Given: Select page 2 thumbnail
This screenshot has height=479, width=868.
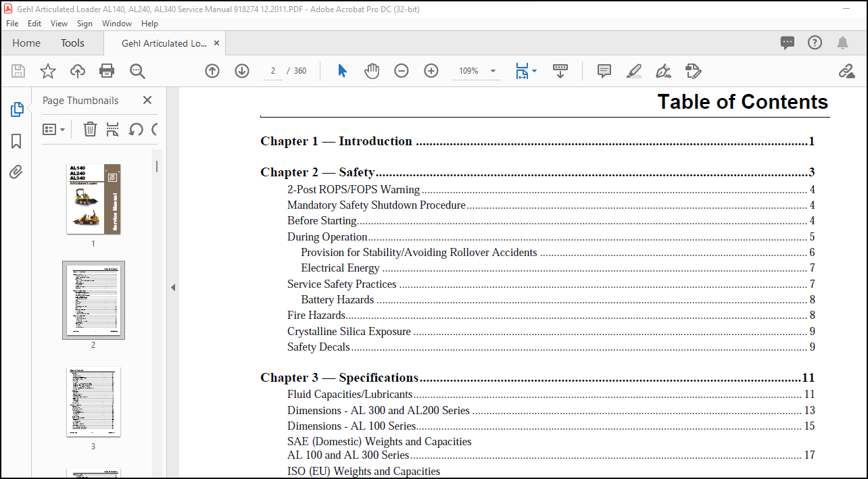Looking at the screenshot, I should click(x=93, y=300).
